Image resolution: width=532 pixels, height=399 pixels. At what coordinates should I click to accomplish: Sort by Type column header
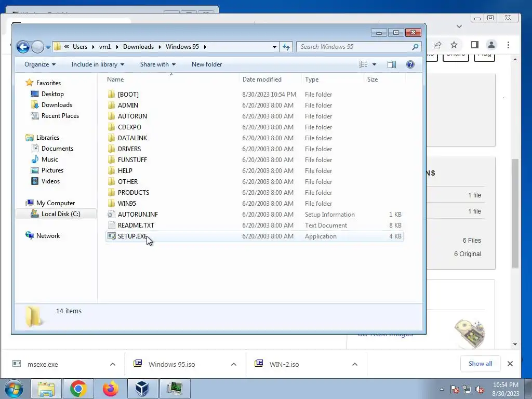coord(312,79)
